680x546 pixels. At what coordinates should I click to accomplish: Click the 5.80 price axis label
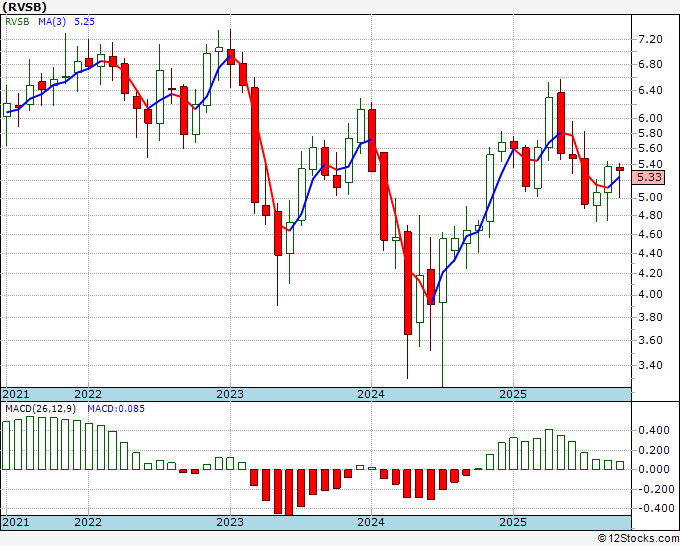pos(650,133)
